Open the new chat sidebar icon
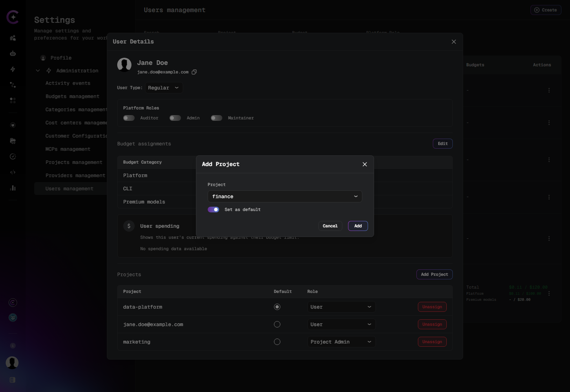Screen dimensions: 570x392 (x=13, y=38)
